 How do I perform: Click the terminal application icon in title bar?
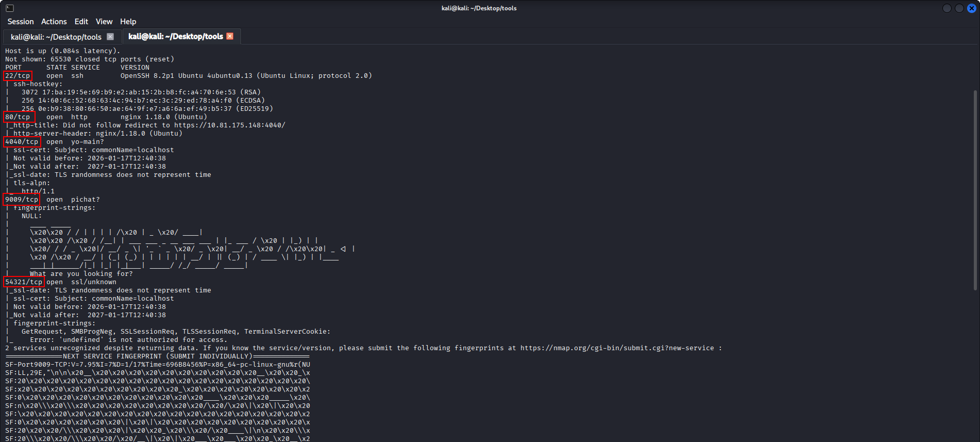click(10, 8)
